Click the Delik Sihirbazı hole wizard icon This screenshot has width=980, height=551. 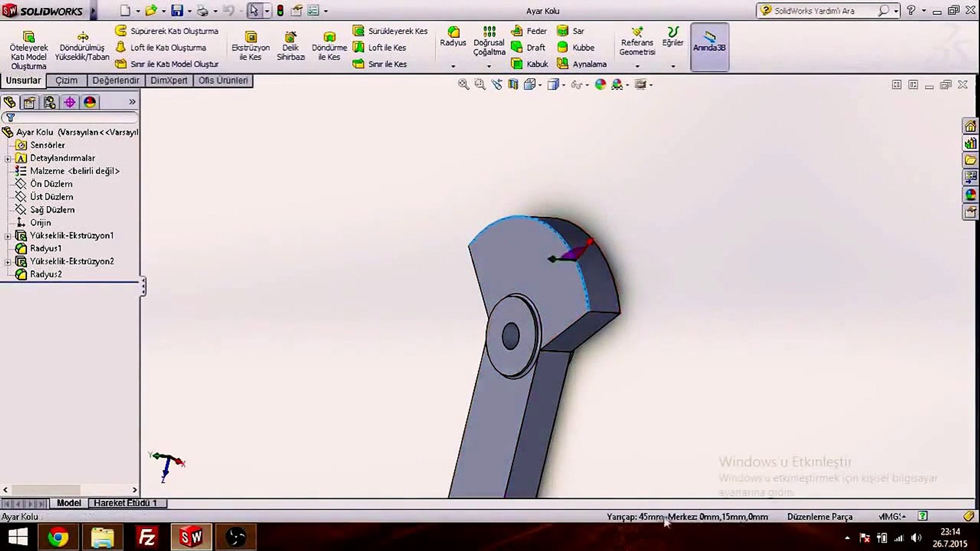(x=290, y=37)
